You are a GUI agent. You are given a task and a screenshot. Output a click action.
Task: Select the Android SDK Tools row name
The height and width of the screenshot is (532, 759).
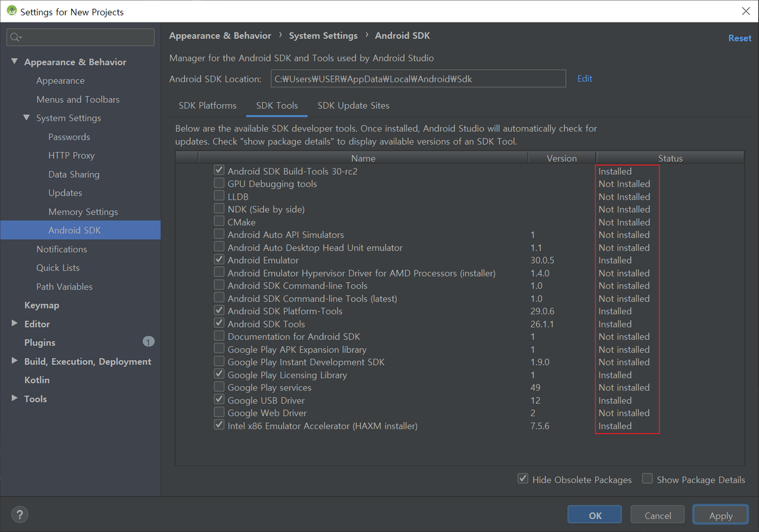(266, 324)
